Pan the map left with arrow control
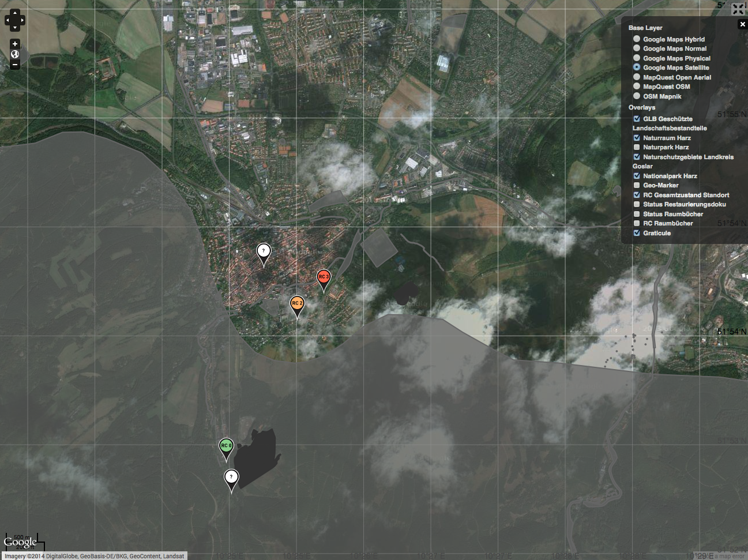 (7, 20)
